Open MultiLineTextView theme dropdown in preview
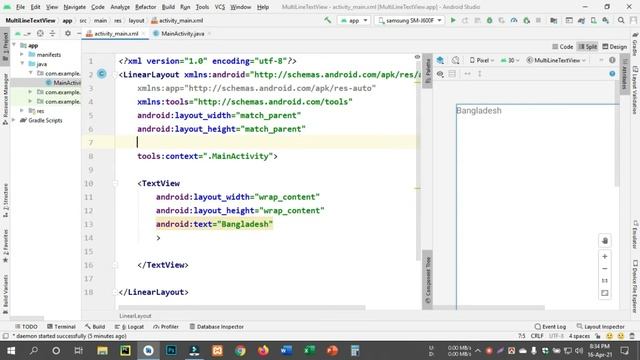 (x=556, y=60)
